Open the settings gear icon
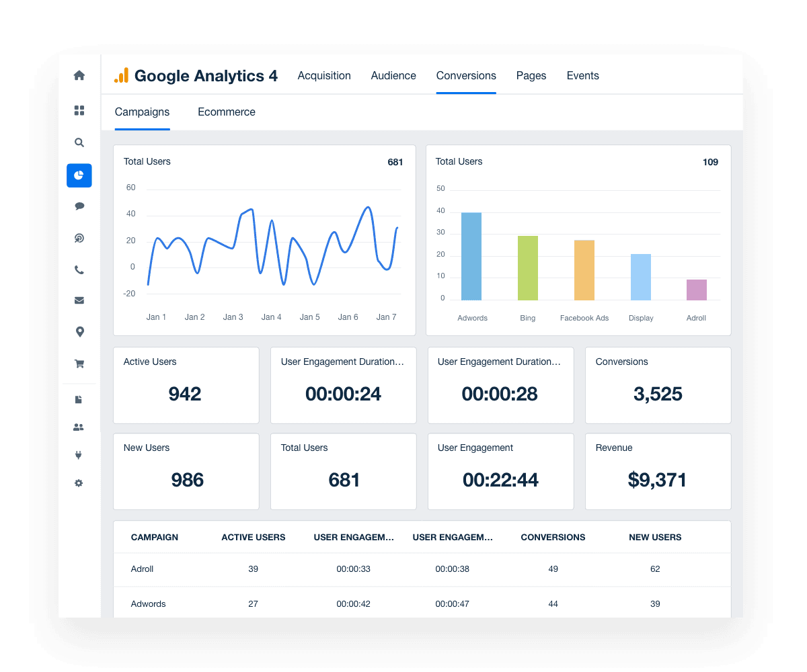The image size is (807, 672). tap(79, 483)
